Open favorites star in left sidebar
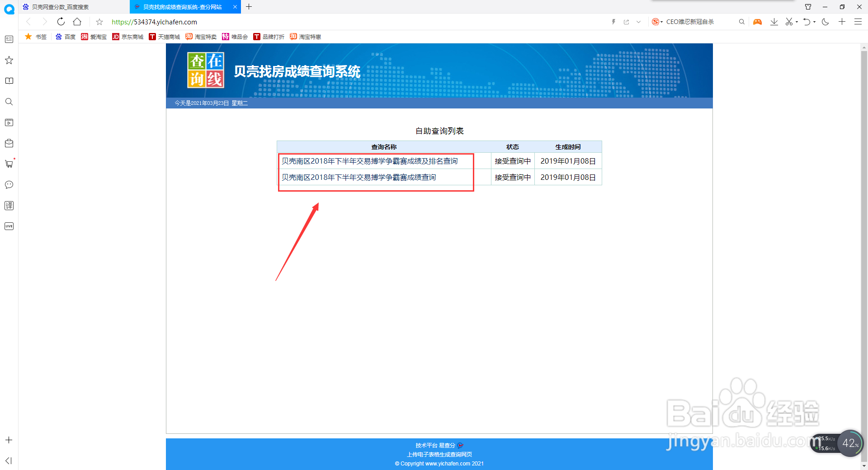The width and height of the screenshot is (868, 470). click(9, 60)
